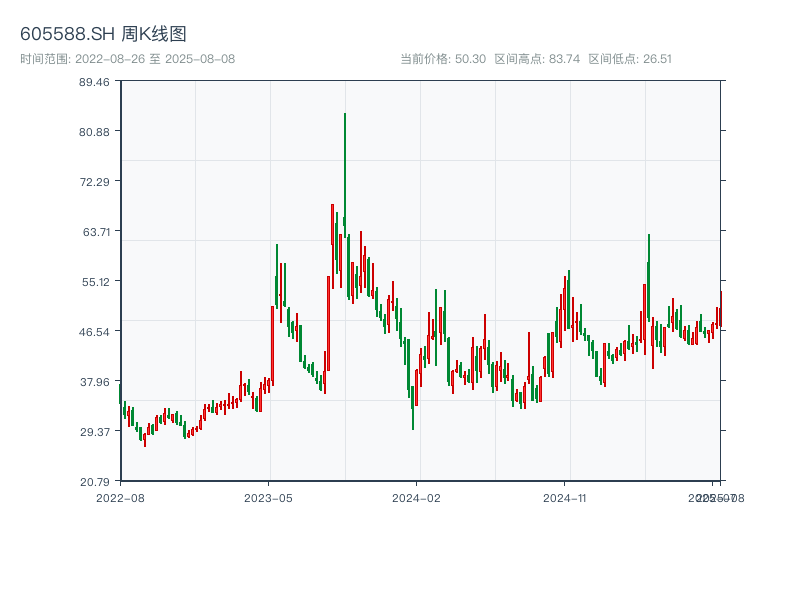Click the last red candlestick at the chart's right edge
This screenshot has width=800, height=600.
[721, 309]
